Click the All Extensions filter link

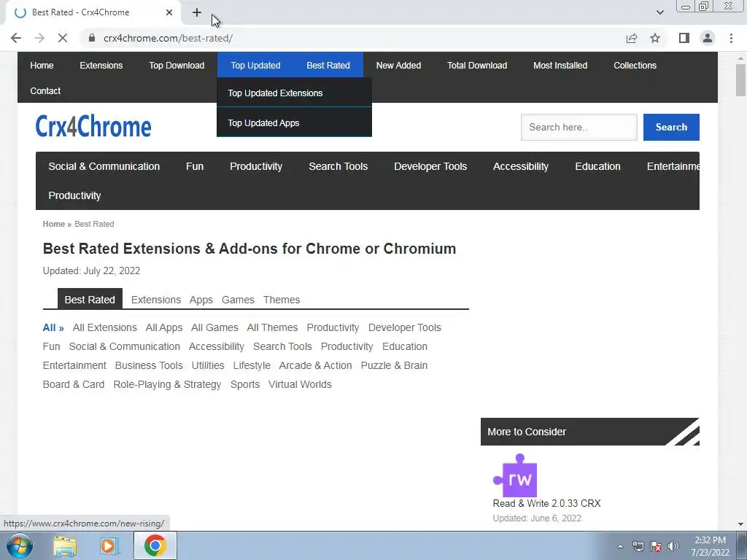pyautogui.click(x=105, y=327)
